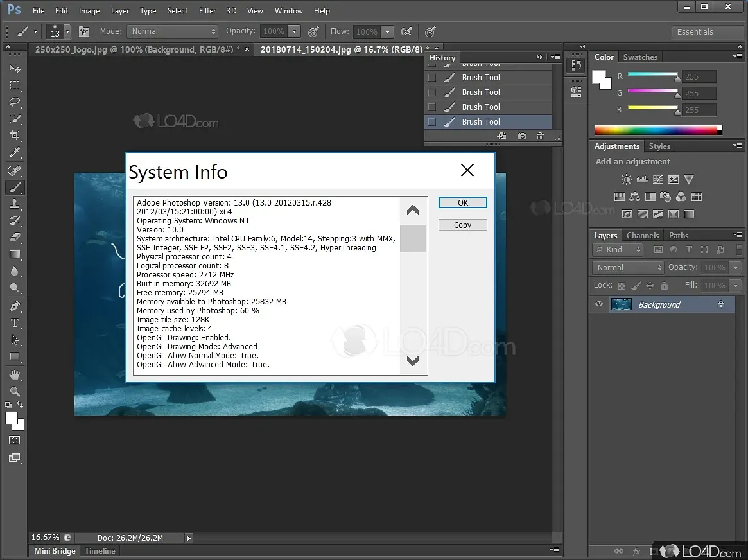Lock all layer attributes
The width and height of the screenshot is (748, 560).
pos(664,286)
